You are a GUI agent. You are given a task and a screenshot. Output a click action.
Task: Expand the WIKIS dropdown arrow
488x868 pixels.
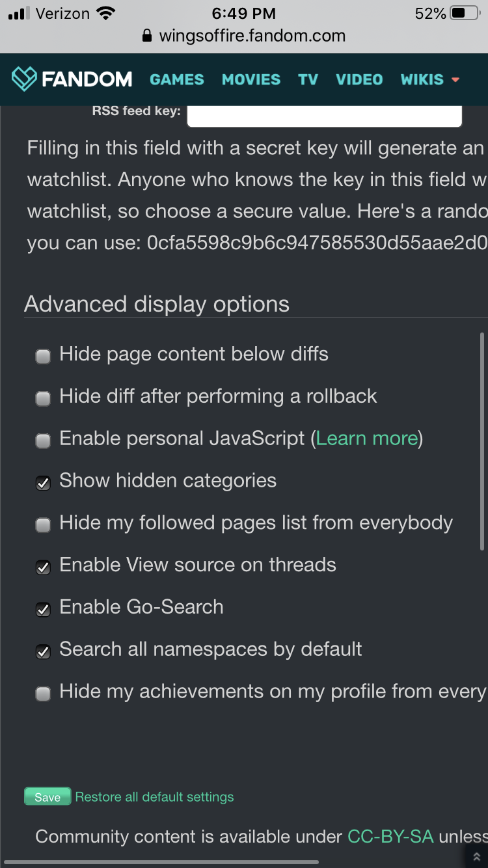455,80
